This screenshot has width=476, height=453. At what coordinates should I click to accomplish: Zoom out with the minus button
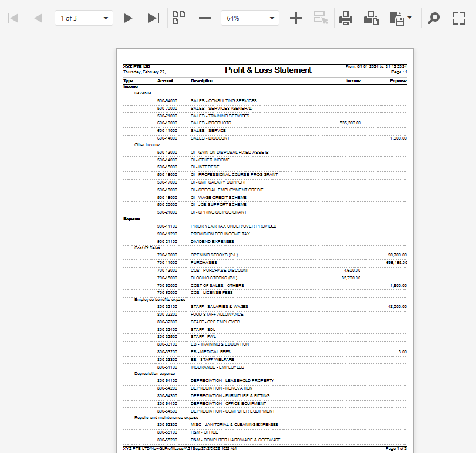coord(205,18)
